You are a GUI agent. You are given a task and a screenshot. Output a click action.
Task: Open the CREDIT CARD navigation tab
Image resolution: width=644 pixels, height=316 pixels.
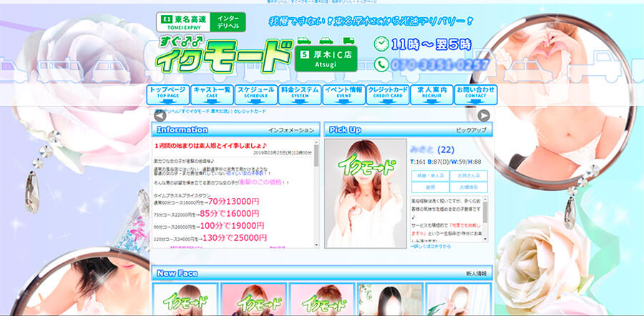click(x=387, y=95)
